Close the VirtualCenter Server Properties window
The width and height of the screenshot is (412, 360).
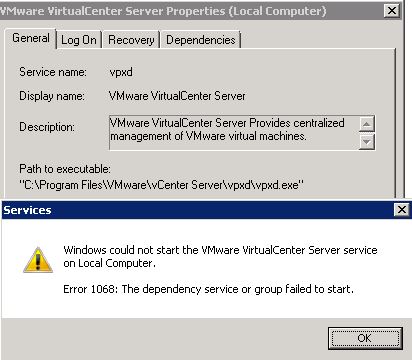[x=392, y=11]
